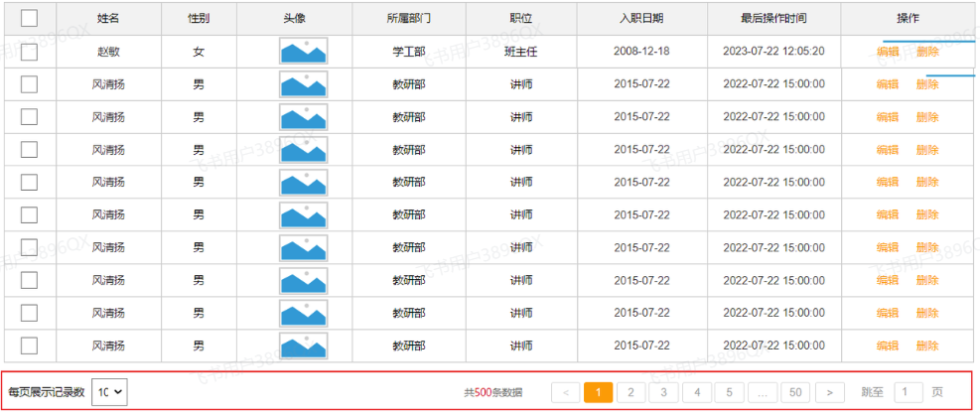Screen dimensions: 980x417
Task: Click the 操作 column header
Action: click(908, 19)
